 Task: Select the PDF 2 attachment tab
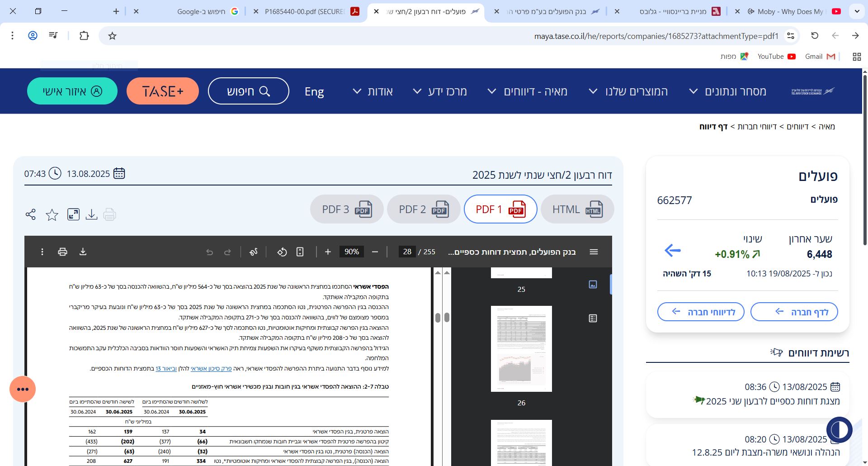tap(424, 209)
